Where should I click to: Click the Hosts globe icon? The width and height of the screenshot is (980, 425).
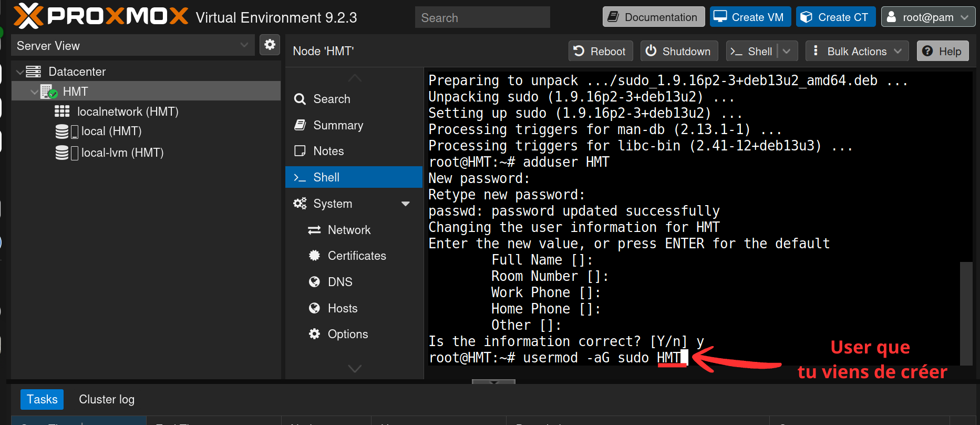(314, 308)
